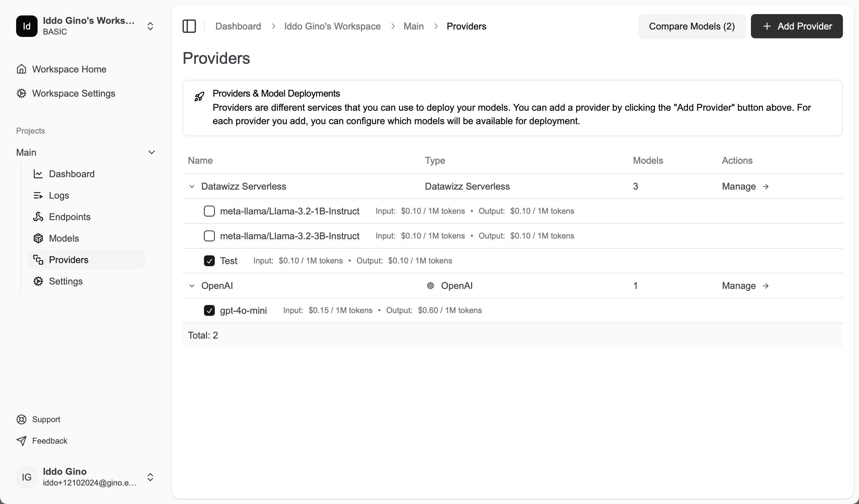859x504 pixels.
Task: Collapse the OpenAI provider row
Action: click(192, 286)
